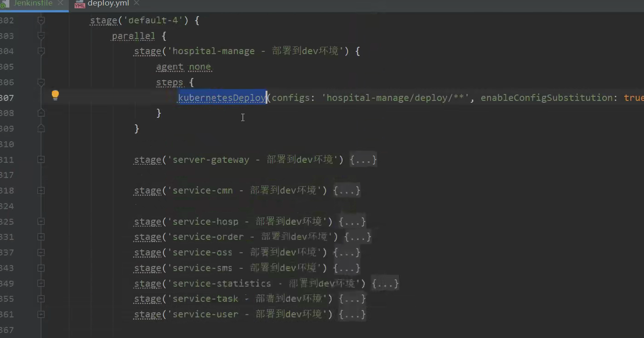Expand folded {...} after service-user stage
Screen dimensions: 644x338
tap(352, 314)
